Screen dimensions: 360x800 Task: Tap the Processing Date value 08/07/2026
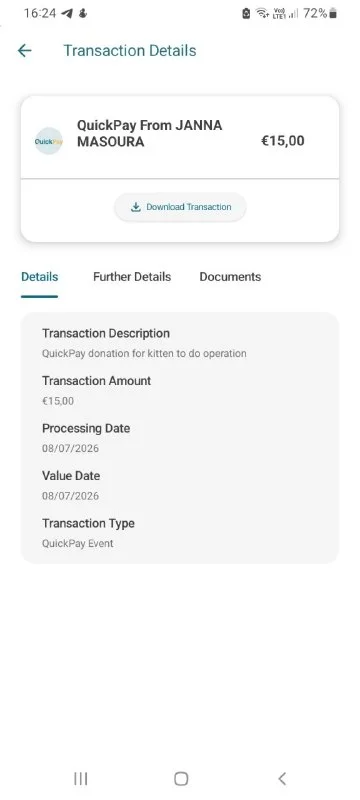coord(70,448)
